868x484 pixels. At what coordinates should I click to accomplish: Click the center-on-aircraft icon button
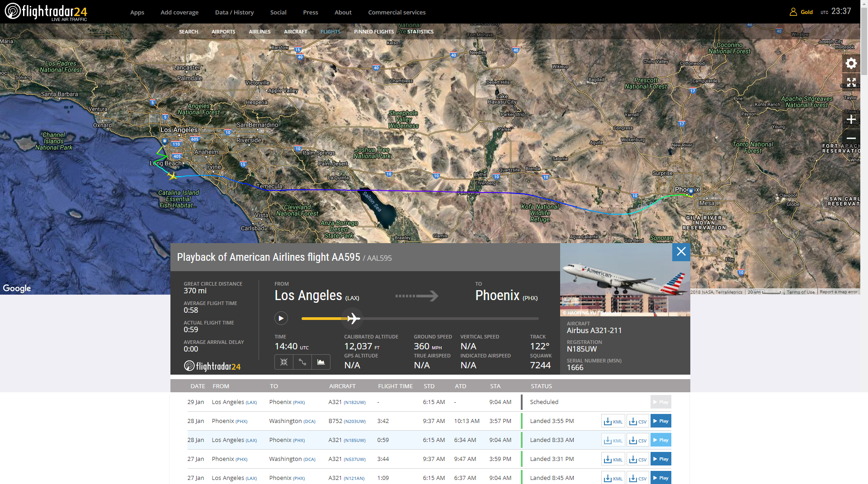click(x=284, y=362)
